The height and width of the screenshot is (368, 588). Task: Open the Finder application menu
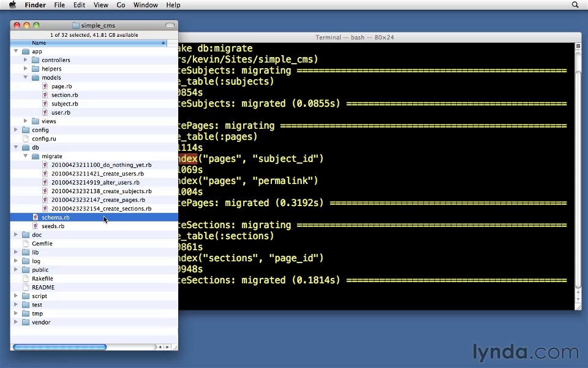point(36,5)
